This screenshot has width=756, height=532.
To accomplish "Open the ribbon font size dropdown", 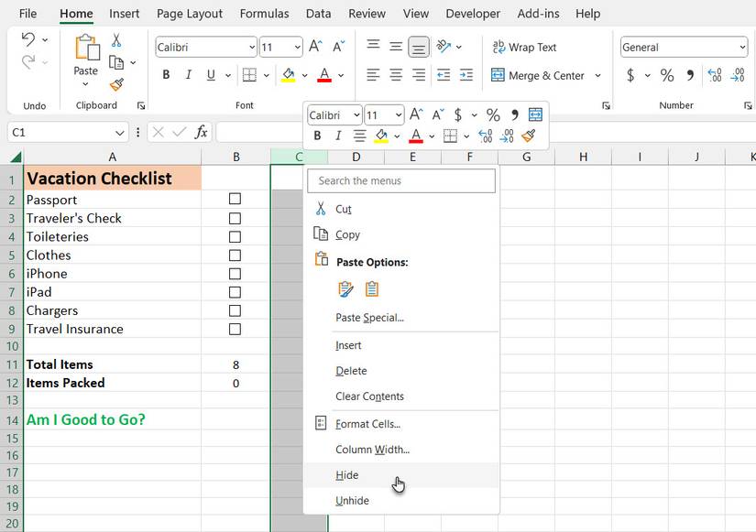I will coord(298,48).
